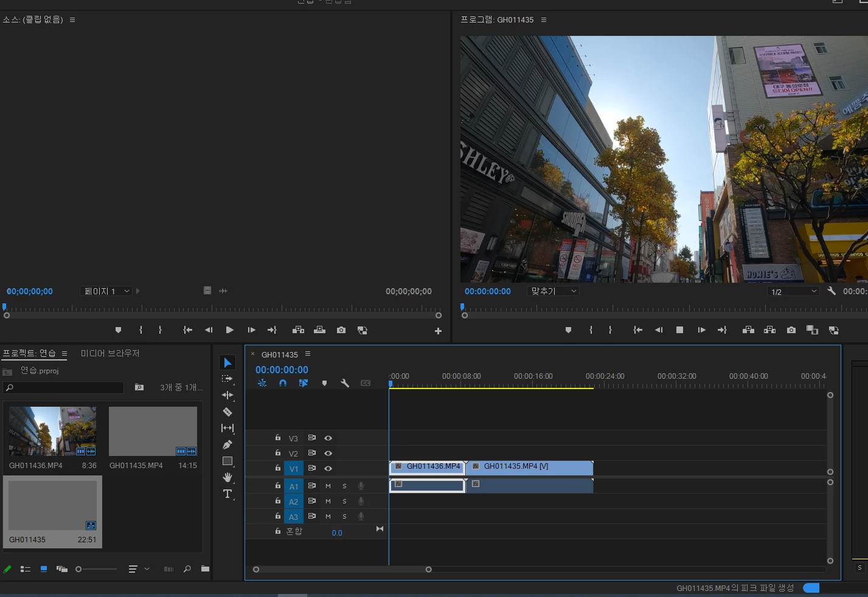This screenshot has width=868, height=597.
Task: Hide V1 track output eye
Action: tap(328, 469)
